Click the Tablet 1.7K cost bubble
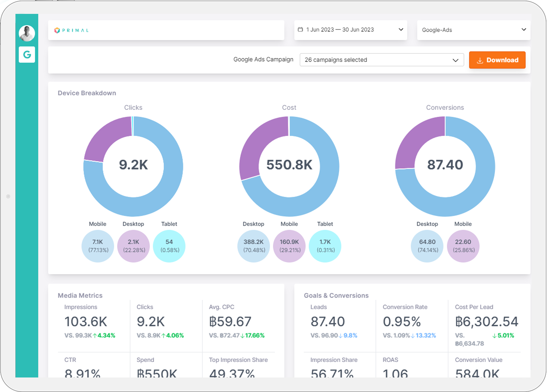Screen dimensions: 547x392 tap(325, 246)
